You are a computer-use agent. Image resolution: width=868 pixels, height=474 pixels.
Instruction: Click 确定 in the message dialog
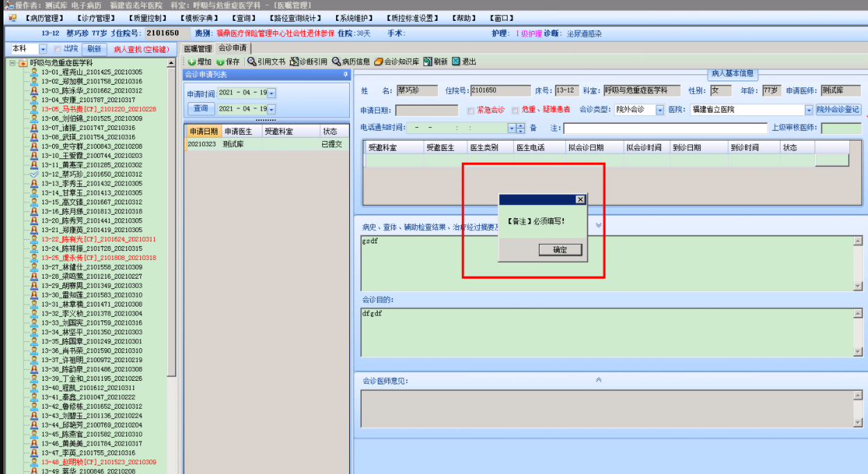[560, 250]
